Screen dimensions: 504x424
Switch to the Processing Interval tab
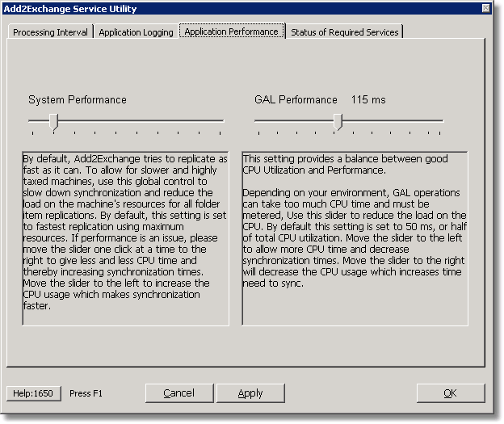tap(51, 32)
